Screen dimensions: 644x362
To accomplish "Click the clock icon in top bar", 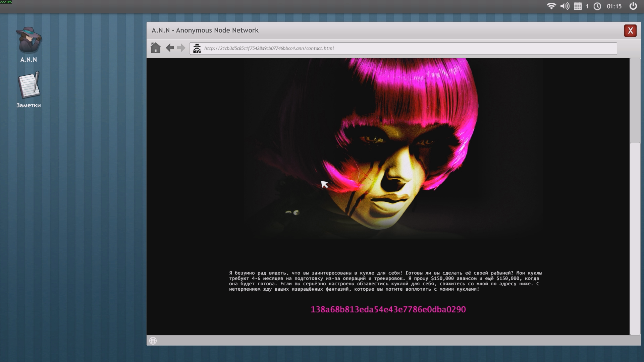I will point(597,6).
